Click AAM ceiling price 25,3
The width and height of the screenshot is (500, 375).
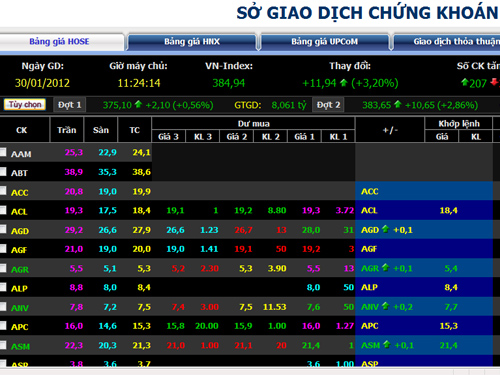(x=74, y=153)
